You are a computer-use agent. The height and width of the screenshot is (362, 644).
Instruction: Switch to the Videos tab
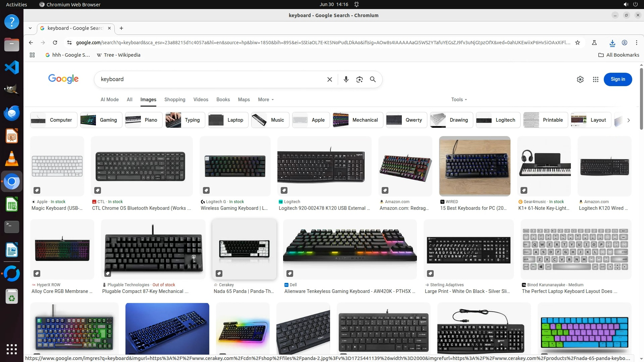[x=201, y=100]
